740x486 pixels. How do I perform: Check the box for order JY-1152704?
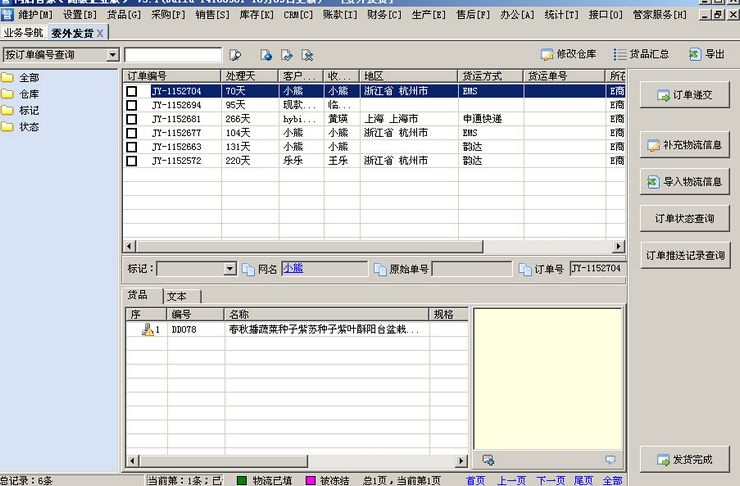(x=131, y=91)
